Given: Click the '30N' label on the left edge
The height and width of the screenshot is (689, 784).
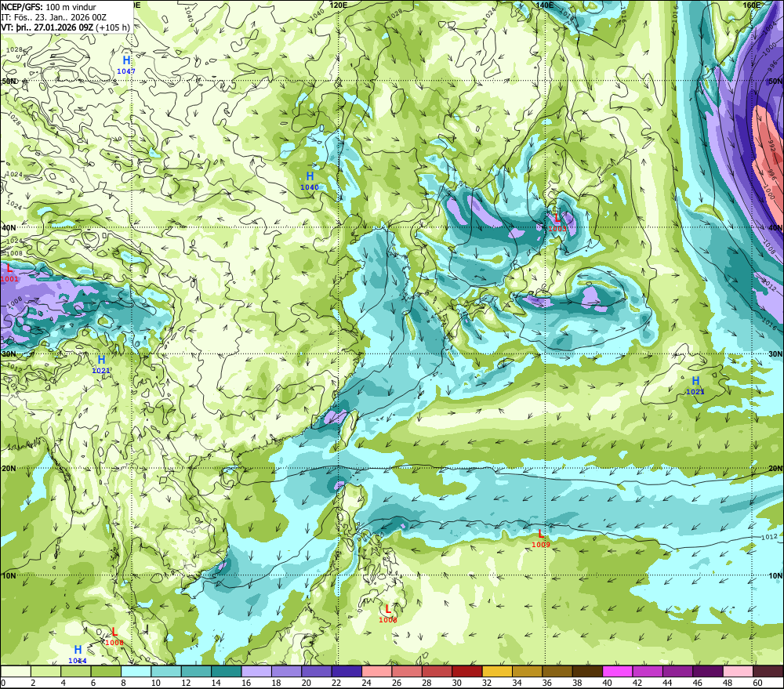Looking at the screenshot, I should point(9,354).
